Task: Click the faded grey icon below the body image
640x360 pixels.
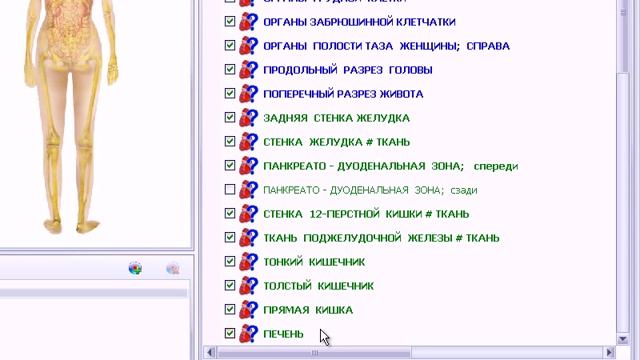Action: point(173,269)
